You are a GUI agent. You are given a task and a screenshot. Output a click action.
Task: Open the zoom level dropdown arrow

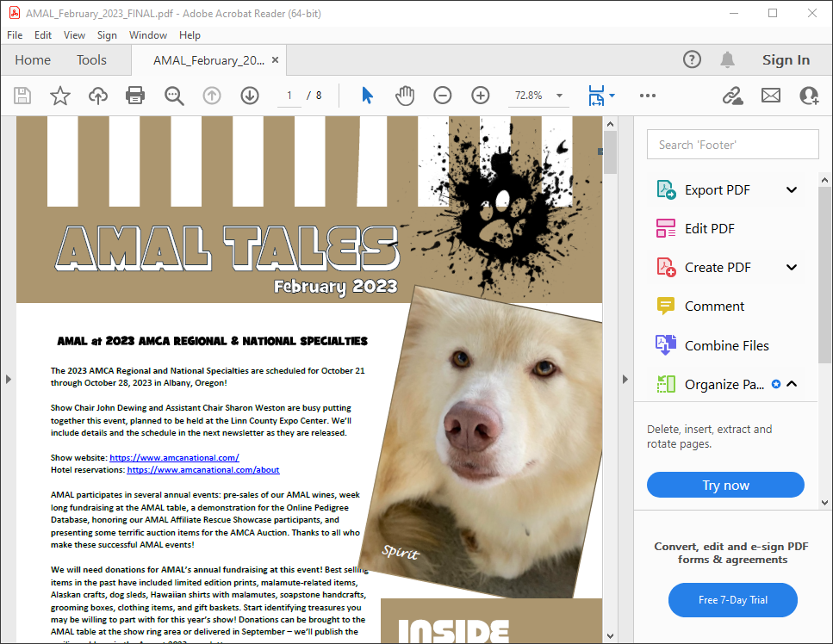pyautogui.click(x=559, y=96)
